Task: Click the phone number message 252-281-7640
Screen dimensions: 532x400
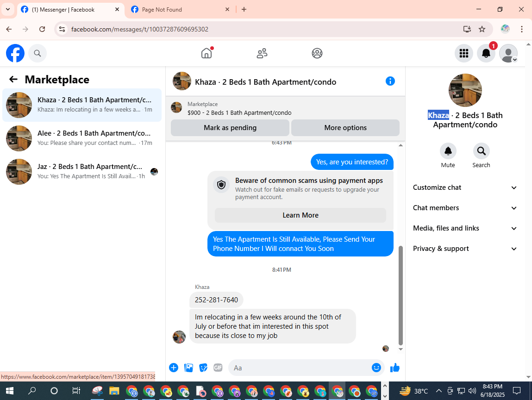Action: click(x=216, y=300)
